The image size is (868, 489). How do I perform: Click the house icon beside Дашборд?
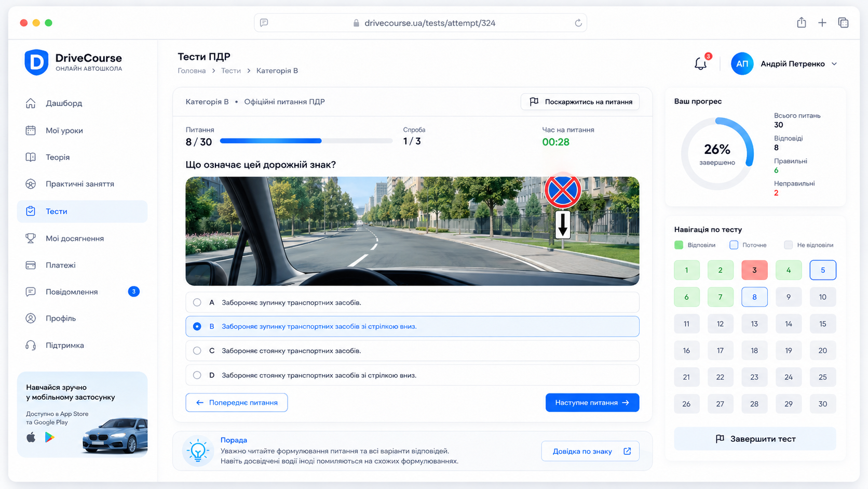31,103
